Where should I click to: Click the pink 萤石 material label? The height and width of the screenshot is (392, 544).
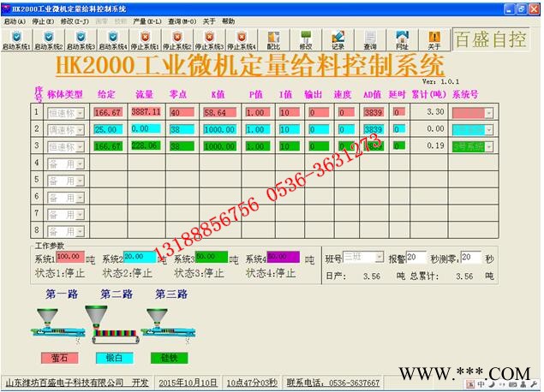pos(59,358)
